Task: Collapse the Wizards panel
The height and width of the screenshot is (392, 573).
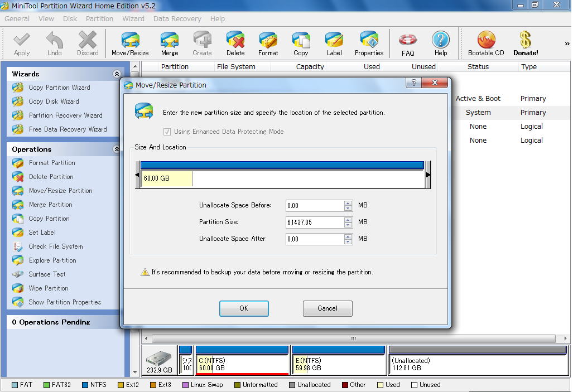Action: (117, 74)
